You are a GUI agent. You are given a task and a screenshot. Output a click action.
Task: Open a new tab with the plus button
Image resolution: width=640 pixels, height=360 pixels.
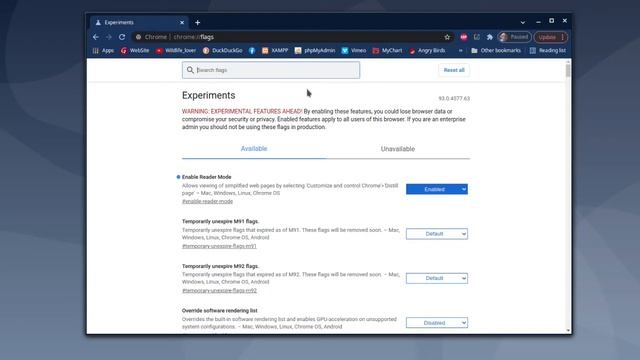pyautogui.click(x=198, y=22)
